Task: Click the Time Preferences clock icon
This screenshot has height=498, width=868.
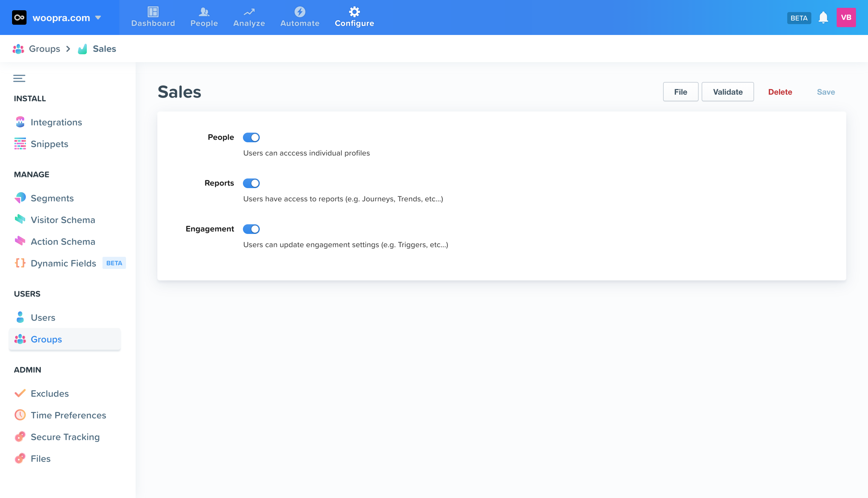Action: [20, 415]
